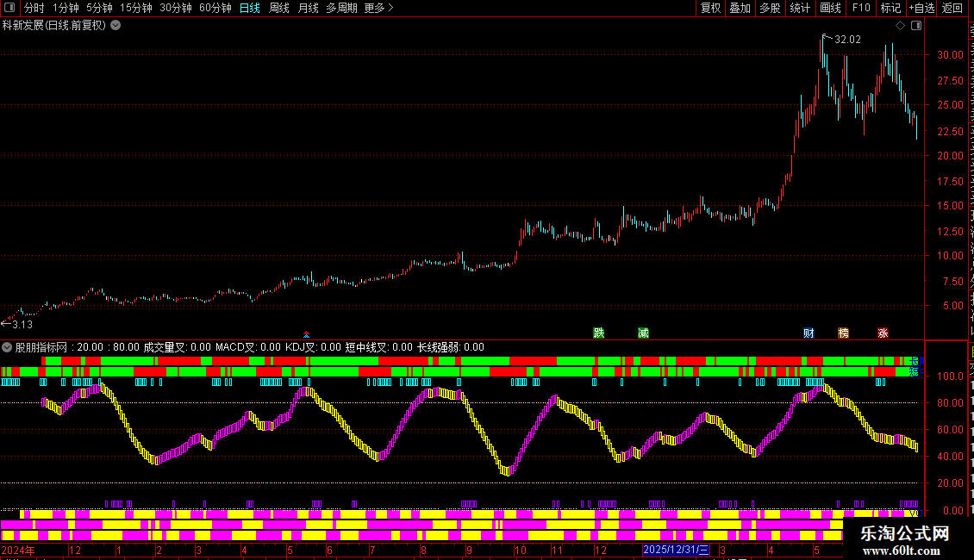This screenshot has height=560, width=974.
Task: Click the 32.02 high price label
Action: click(847, 39)
